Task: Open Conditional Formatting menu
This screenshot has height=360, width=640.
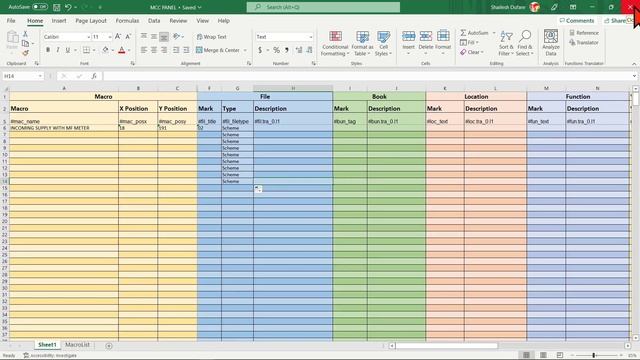Action: 335,43
